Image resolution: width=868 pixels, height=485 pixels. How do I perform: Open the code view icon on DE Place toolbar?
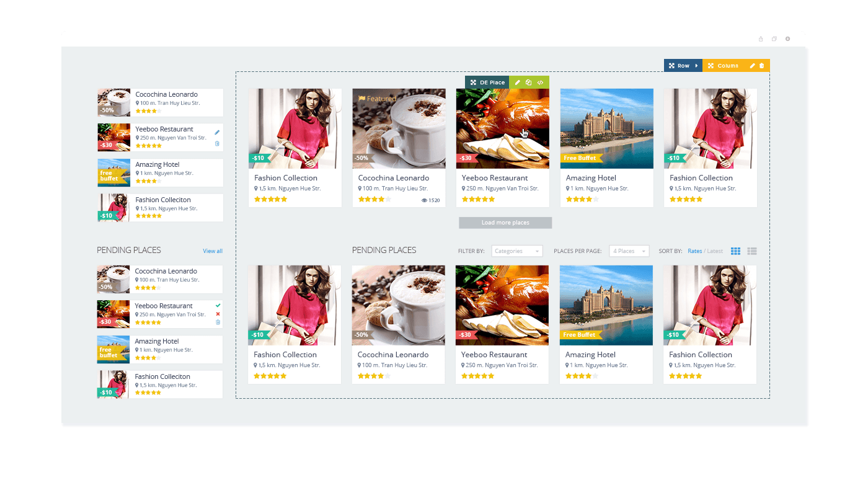point(540,82)
